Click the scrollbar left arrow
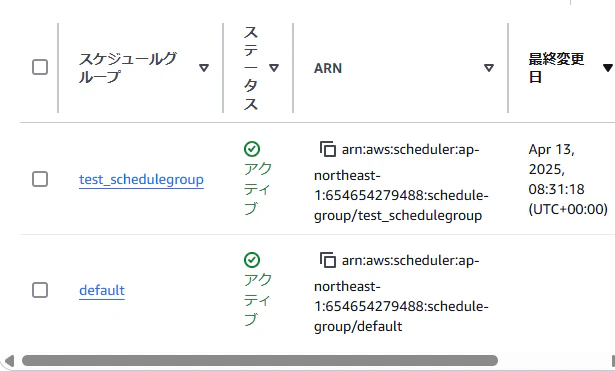615x371 pixels. click(x=9, y=360)
